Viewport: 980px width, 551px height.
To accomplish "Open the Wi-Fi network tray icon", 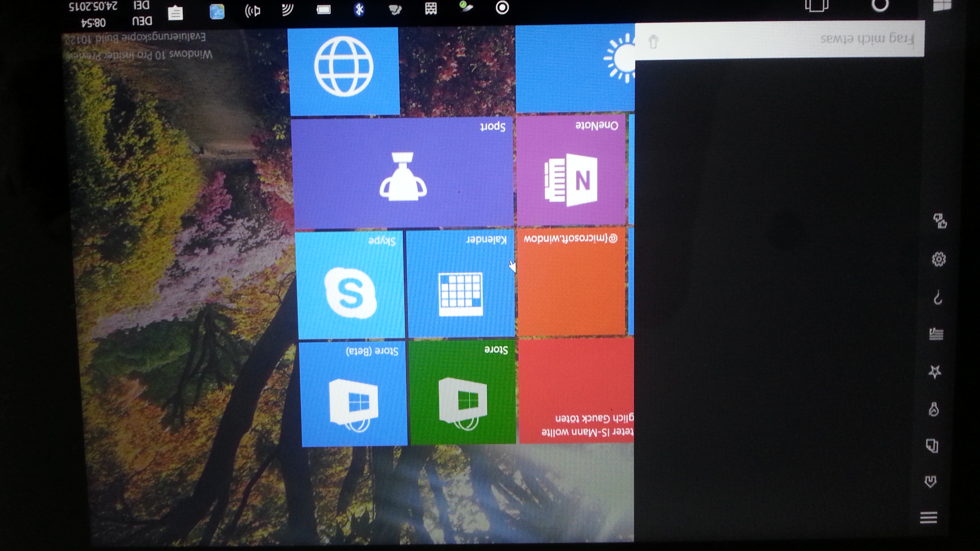I will [x=288, y=10].
